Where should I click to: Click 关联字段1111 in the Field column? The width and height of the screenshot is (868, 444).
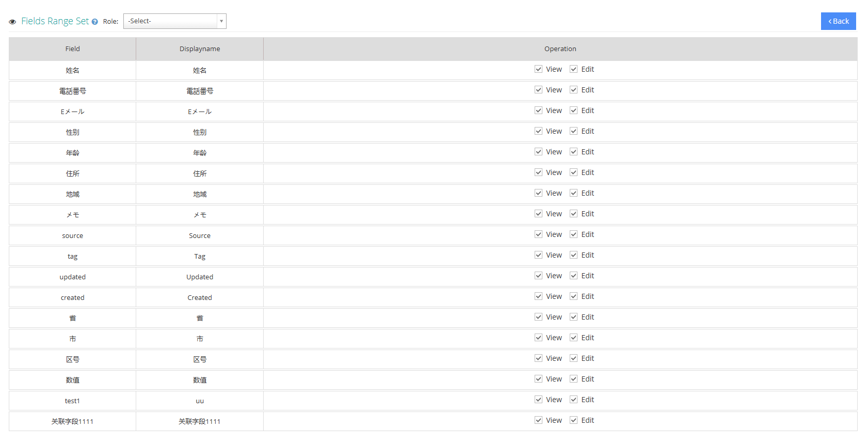coord(72,421)
